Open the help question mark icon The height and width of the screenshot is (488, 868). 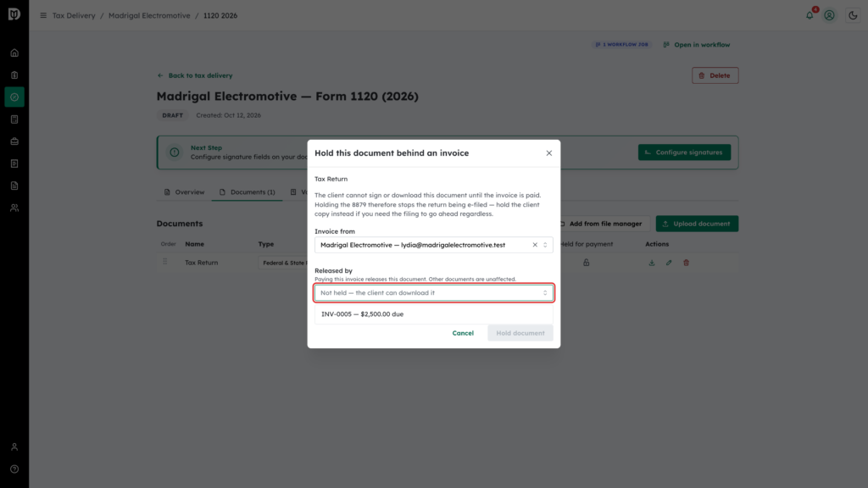(x=14, y=469)
